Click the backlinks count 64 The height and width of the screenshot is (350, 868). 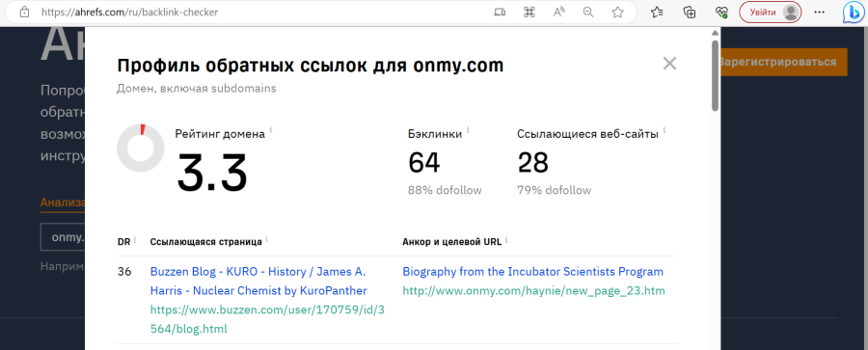[424, 163]
